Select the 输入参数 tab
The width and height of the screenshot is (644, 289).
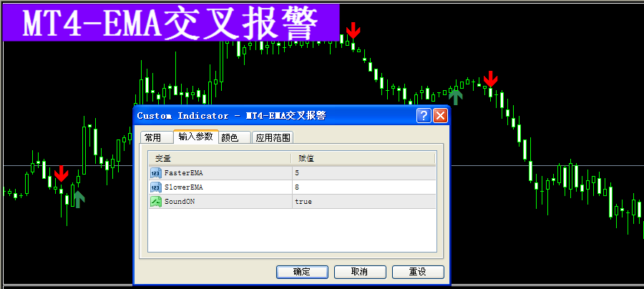[196, 137]
